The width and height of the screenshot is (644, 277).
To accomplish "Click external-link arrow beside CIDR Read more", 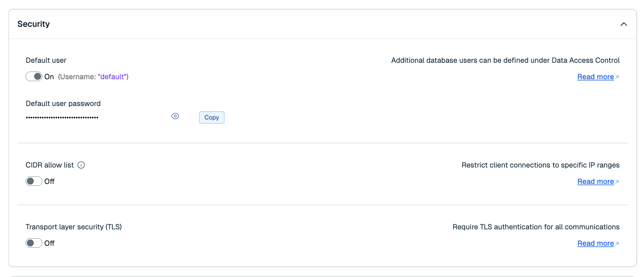I will tap(617, 182).
